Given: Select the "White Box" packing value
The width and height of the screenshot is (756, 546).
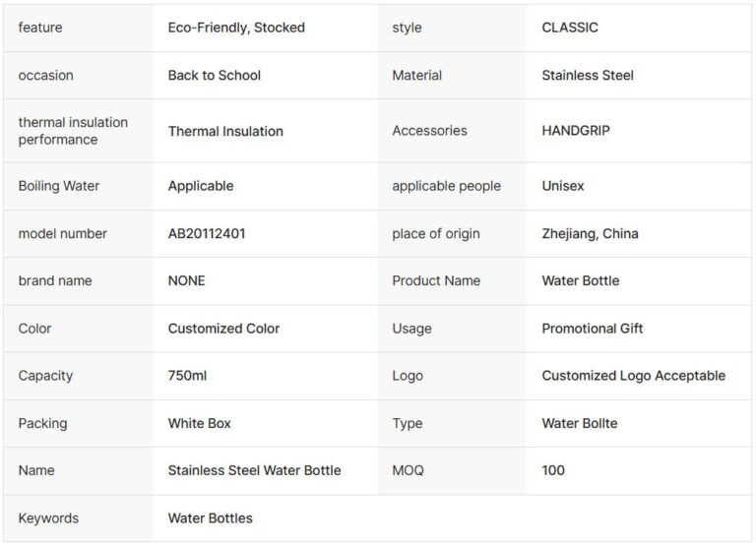Looking at the screenshot, I should click(x=200, y=423).
